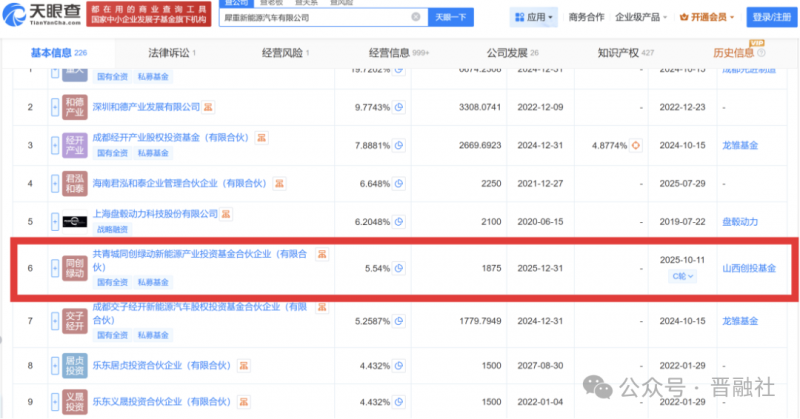Click share history icon next to 5.54%
This screenshot has height=419, width=800.
[399, 268]
